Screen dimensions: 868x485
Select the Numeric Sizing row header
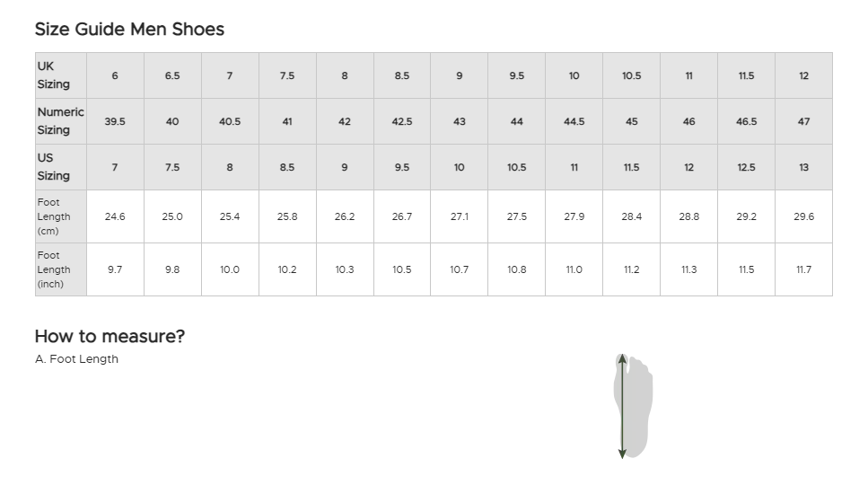pyautogui.click(x=60, y=121)
